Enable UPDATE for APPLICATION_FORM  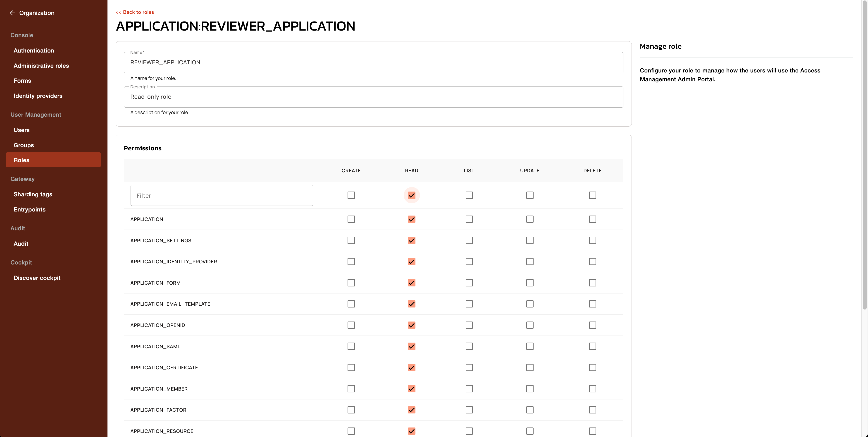530,283
